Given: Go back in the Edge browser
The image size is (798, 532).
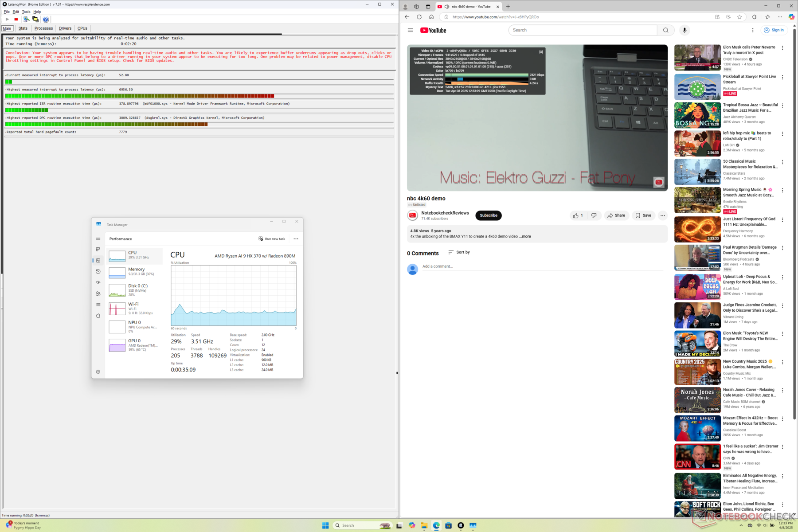Looking at the screenshot, I should pos(407,17).
